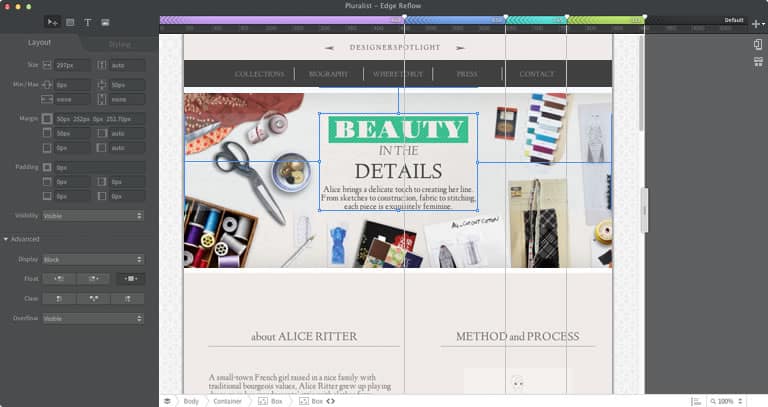Select the Selection arrow tool
This screenshot has height=407, width=768.
(53, 21)
